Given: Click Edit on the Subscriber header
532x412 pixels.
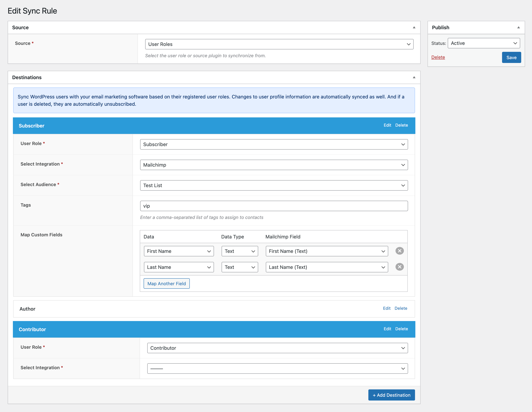Looking at the screenshot, I should (387, 125).
